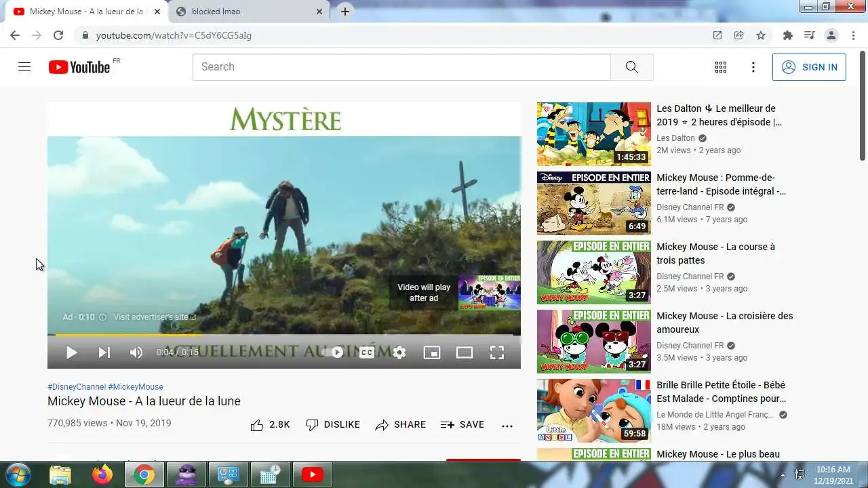Toggle the autoplay switch in player
The height and width of the screenshot is (488, 868).
pyautogui.click(x=334, y=352)
